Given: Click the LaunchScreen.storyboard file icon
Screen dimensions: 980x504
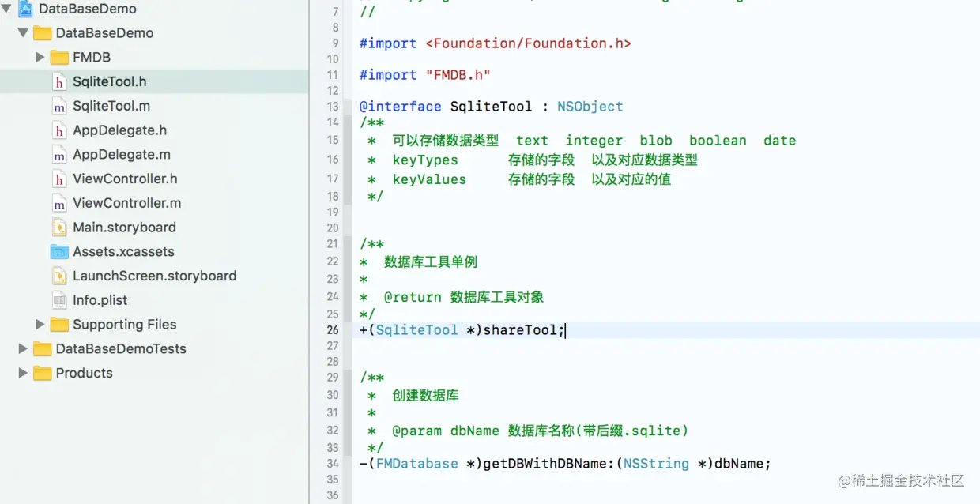Looking at the screenshot, I should [59, 276].
